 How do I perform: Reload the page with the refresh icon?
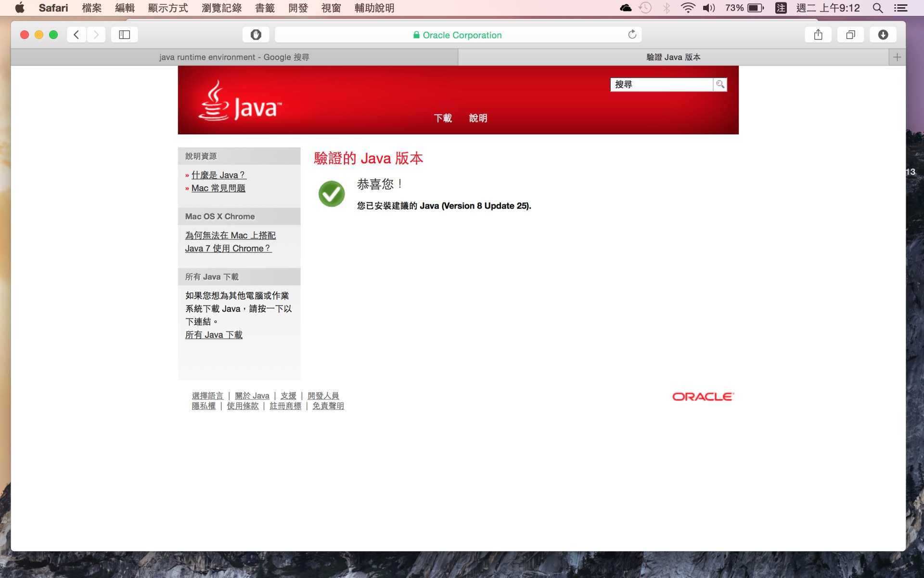click(x=632, y=35)
